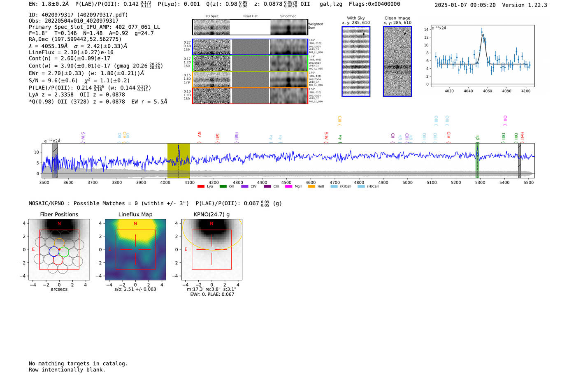Screen dimensions: 576x392
Task: Click the red Lyα legend swatch
Action: click(201, 186)
